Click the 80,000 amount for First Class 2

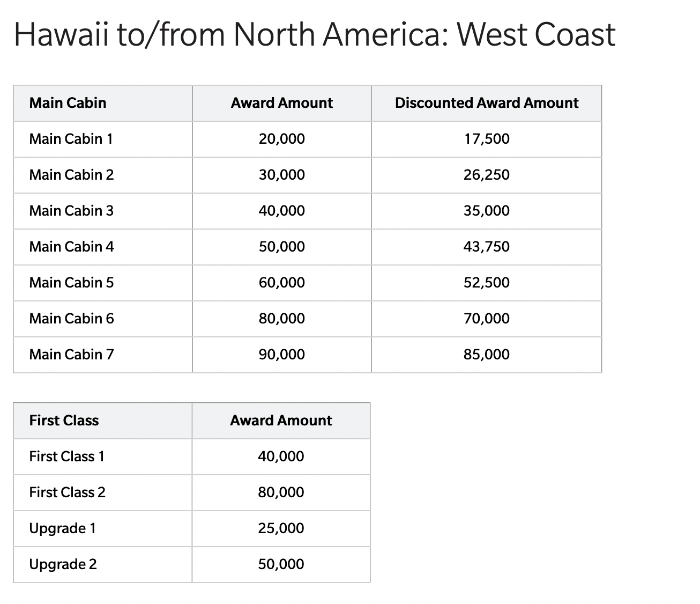[x=281, y=492]
